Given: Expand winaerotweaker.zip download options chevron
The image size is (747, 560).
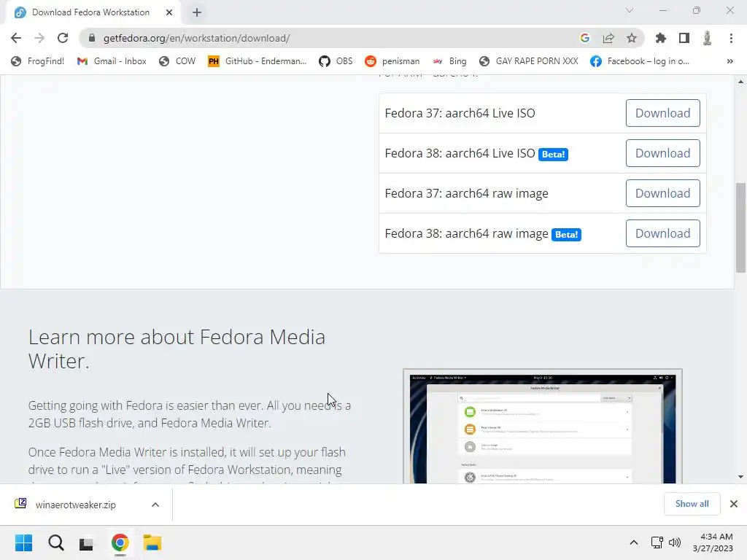Looking at the screenshot, I should click(155, 505).
